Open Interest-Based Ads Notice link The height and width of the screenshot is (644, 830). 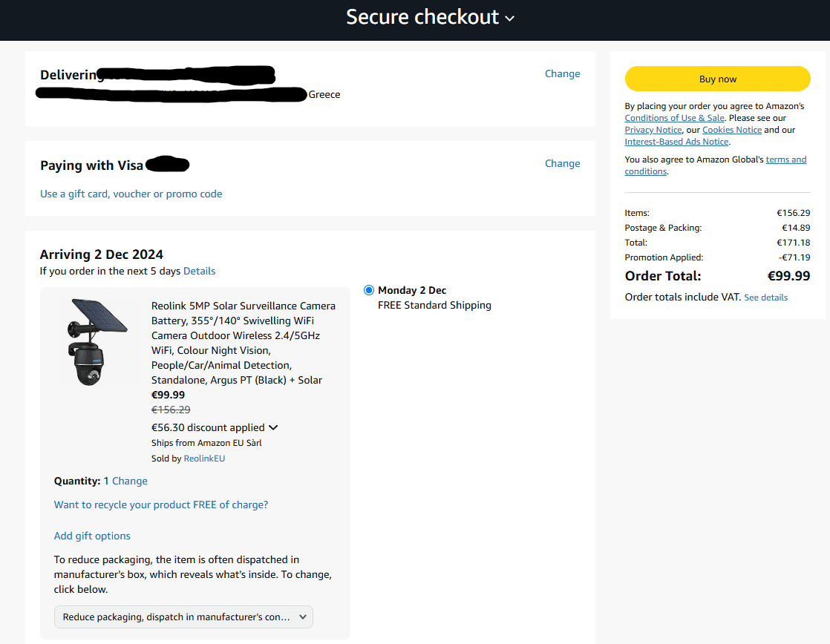[676, 142]
